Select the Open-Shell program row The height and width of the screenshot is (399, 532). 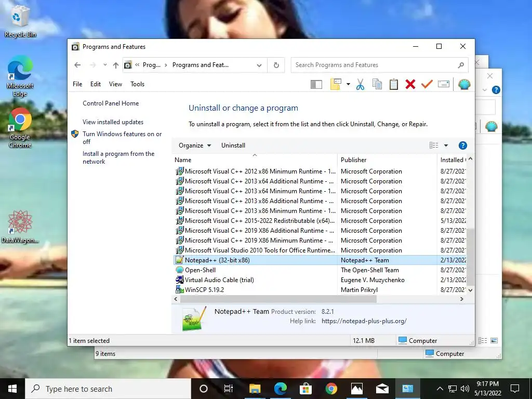coord(320,270)
